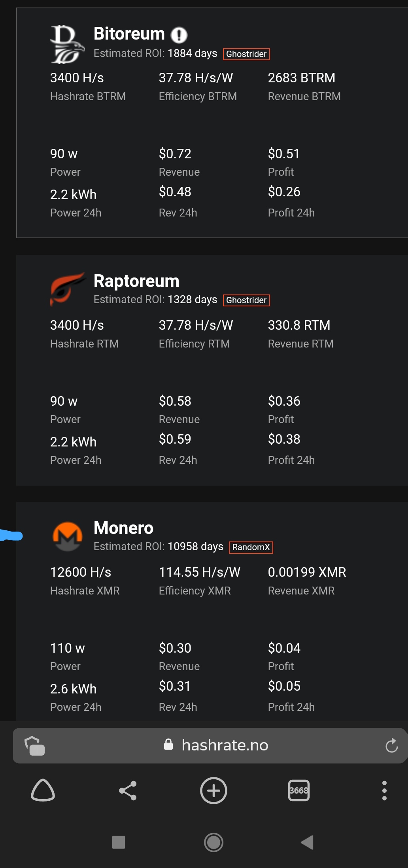Open the Monero title link
This screenshot has width=408, height=868.
123,528
